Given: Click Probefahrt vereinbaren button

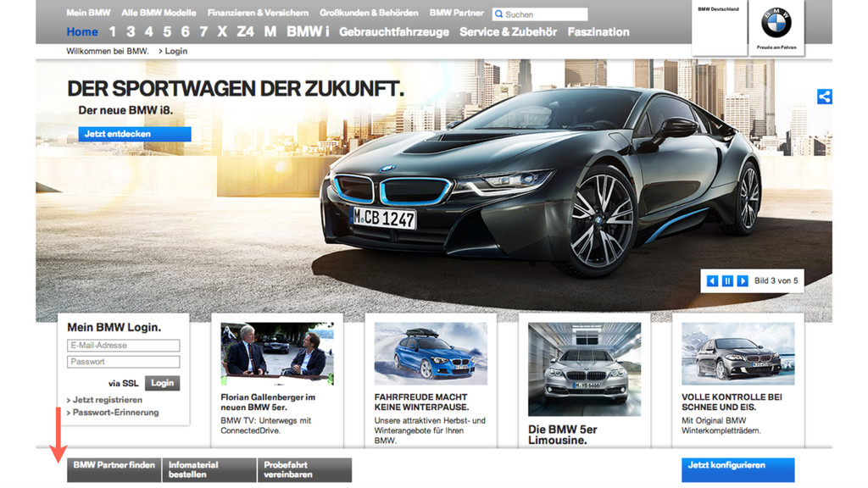Looking at the screenshot, I should pyautogui.click(x=304, y=469).
